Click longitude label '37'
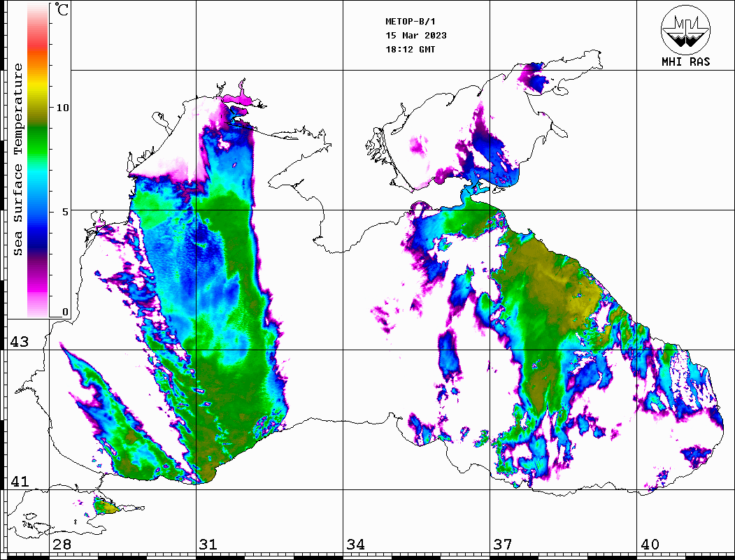735x560 pixels. [503, 544]
